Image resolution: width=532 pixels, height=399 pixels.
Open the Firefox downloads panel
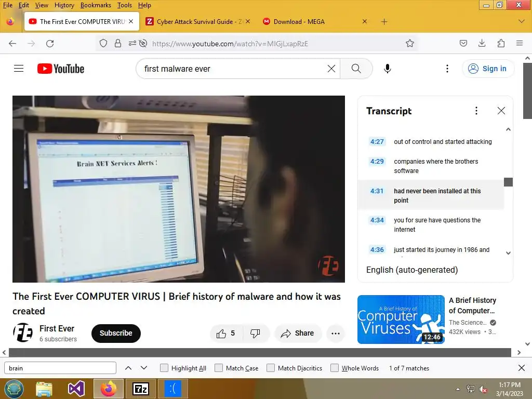pos(482,43)
